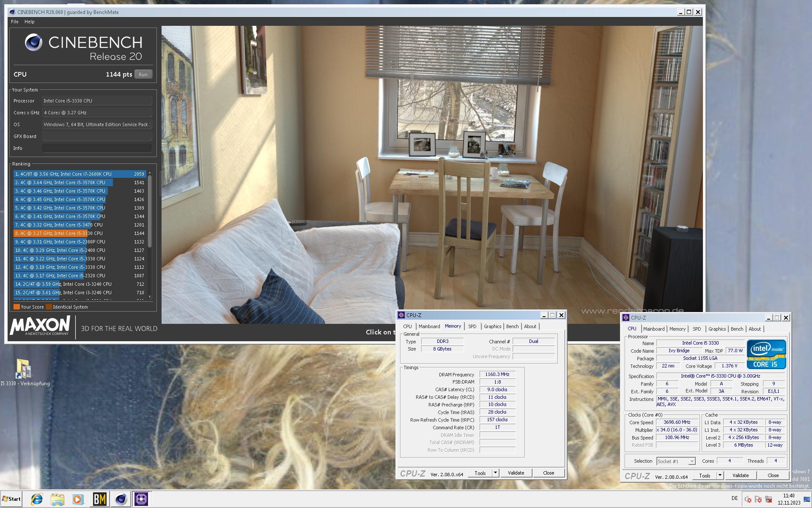Click the Core Voltage value 1.376 V
Screen dimensions: 812x508
[730, 366]
